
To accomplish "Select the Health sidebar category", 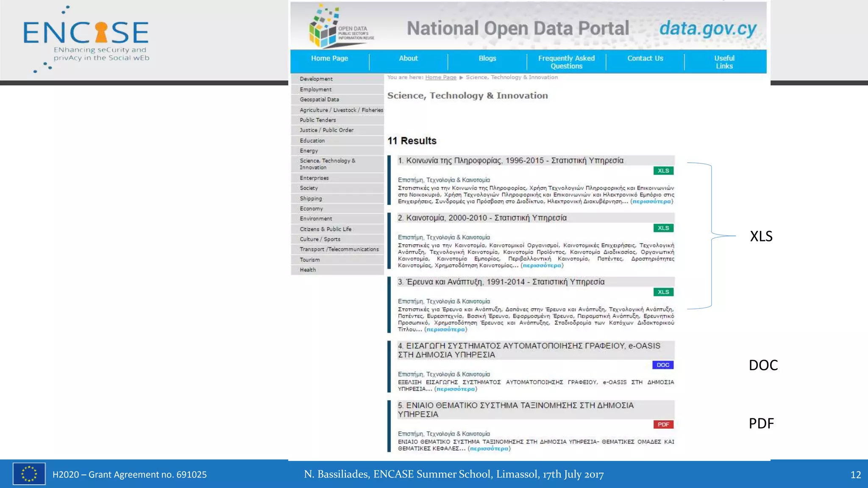I will [x=308, y=270].
